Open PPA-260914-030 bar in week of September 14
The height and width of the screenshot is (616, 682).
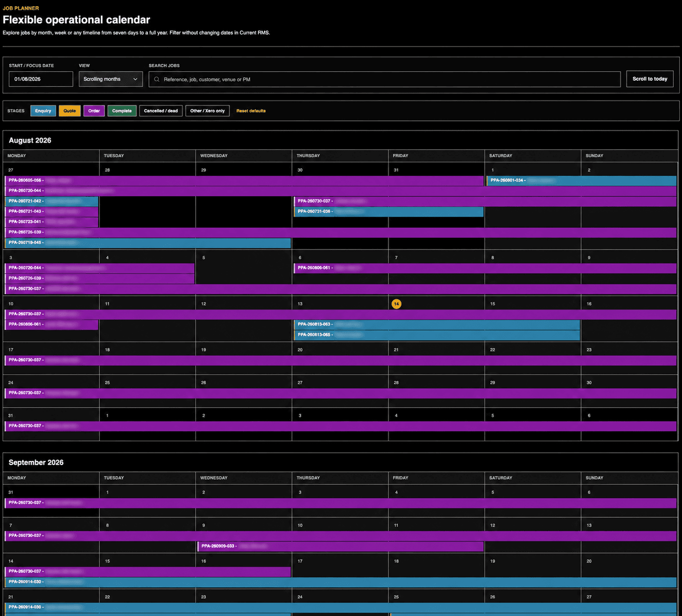[340, 581]
